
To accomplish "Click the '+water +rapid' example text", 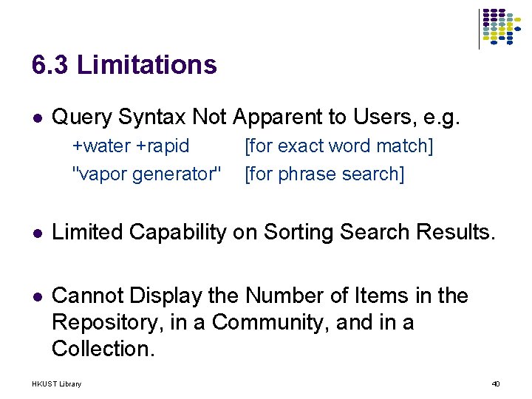I will pyautogui.click(x=131, y=146).
